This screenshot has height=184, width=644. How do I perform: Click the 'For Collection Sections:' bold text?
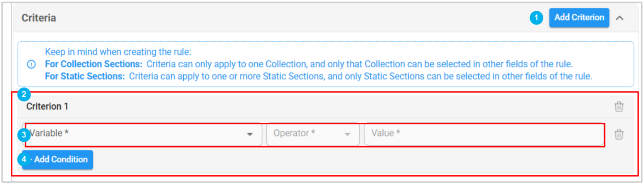(x=94, y=65)
